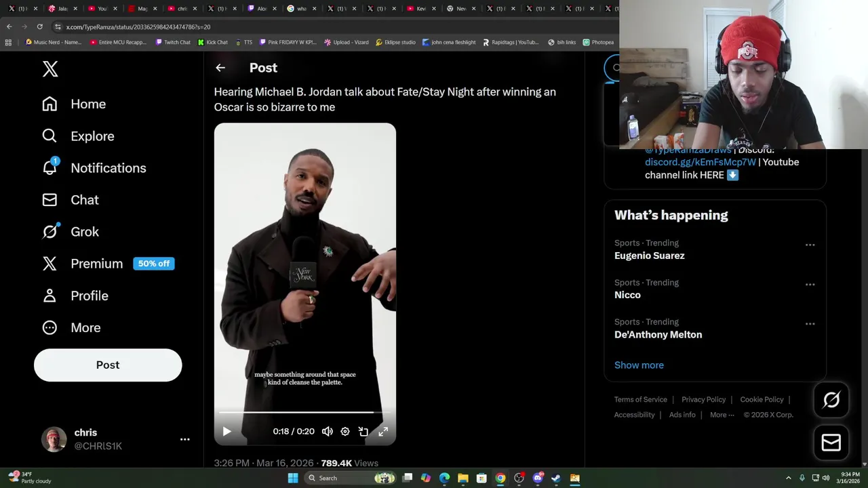
Task: Open the Chat section
Action: (71, 200)
